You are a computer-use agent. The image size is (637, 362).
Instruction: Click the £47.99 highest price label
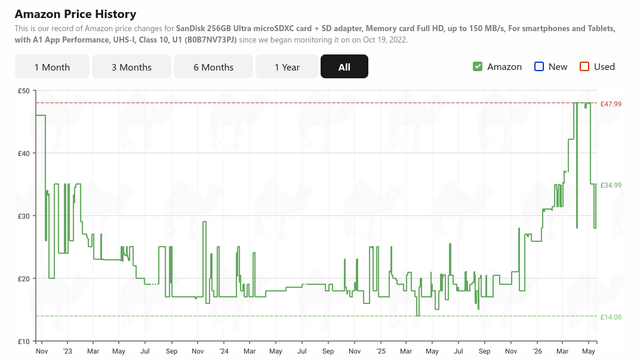(x=611, y=104)
